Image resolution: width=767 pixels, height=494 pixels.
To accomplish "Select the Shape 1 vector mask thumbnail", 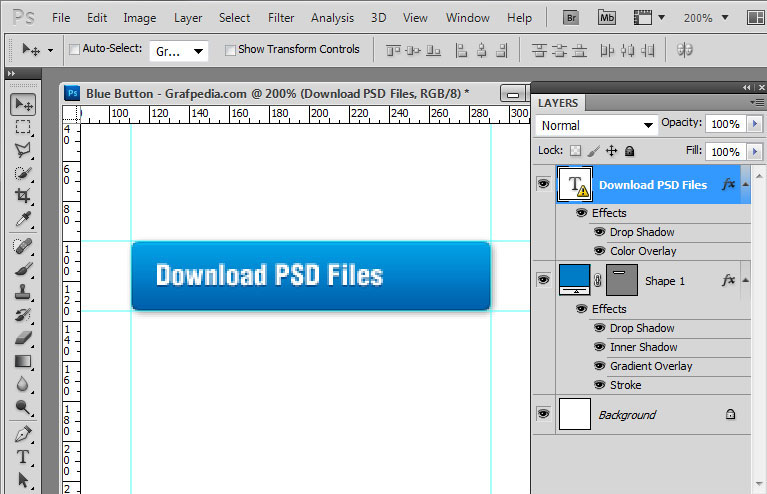I will click(x=622, y=280).
